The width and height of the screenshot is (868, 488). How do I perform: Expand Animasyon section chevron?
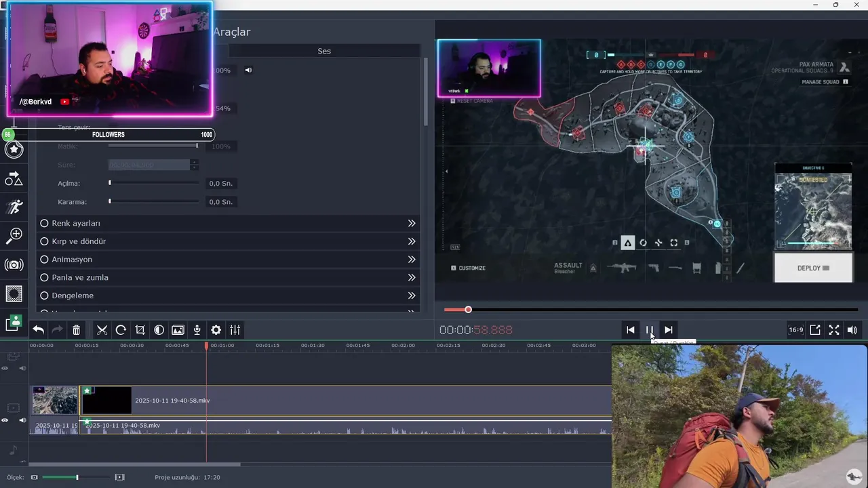click(x=412, y=260)
